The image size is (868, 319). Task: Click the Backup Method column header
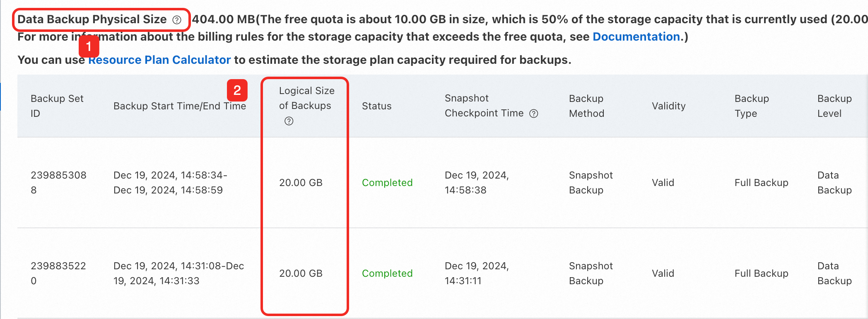point(586,106)
